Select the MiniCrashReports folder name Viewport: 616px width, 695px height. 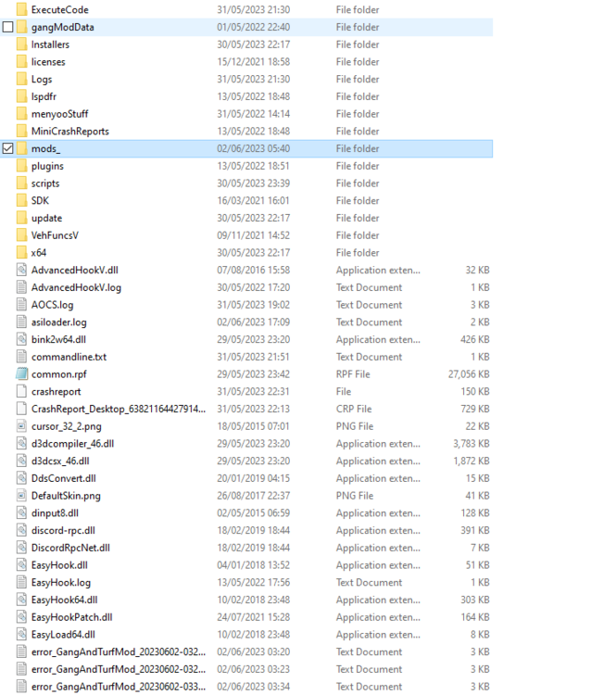[70, 132]
